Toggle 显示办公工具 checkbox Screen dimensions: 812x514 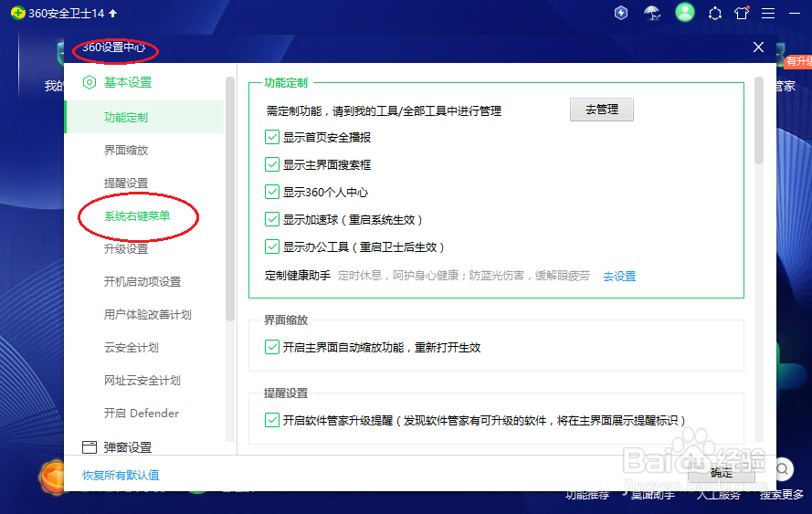(x=272, y=247)
